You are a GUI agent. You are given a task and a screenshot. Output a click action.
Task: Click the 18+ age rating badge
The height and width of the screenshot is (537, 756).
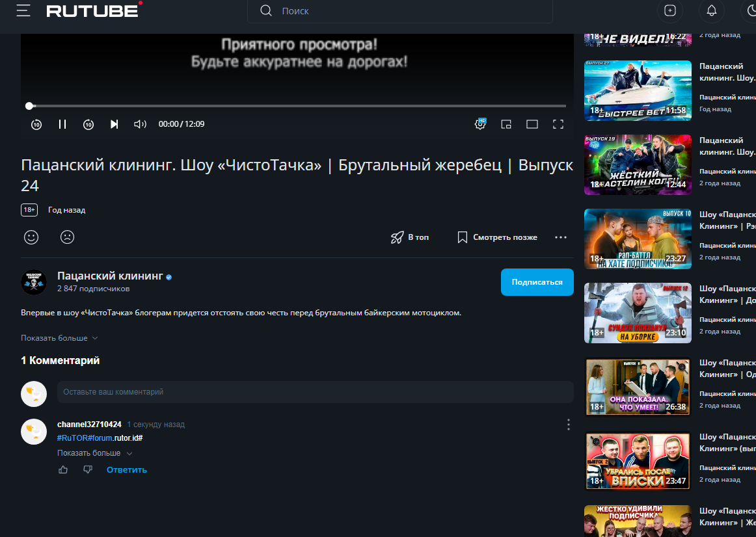[29, 210]
